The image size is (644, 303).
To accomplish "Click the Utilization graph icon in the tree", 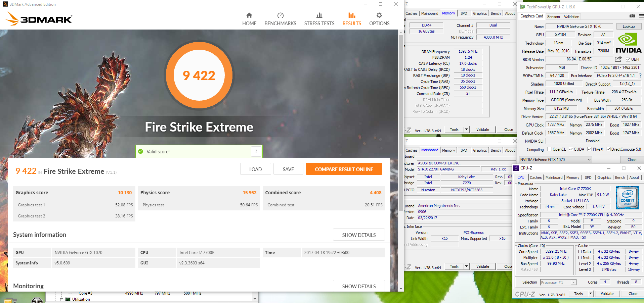I will [x=68, y=299].
